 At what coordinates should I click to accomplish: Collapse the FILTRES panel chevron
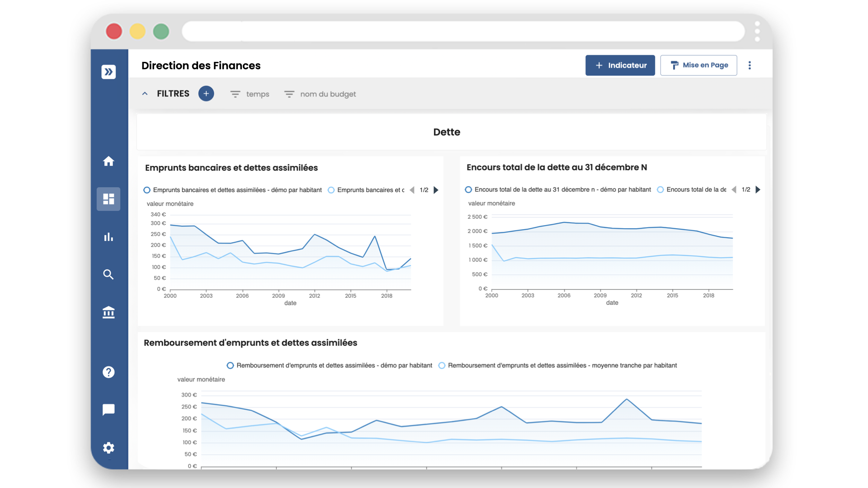click(145, 94)
